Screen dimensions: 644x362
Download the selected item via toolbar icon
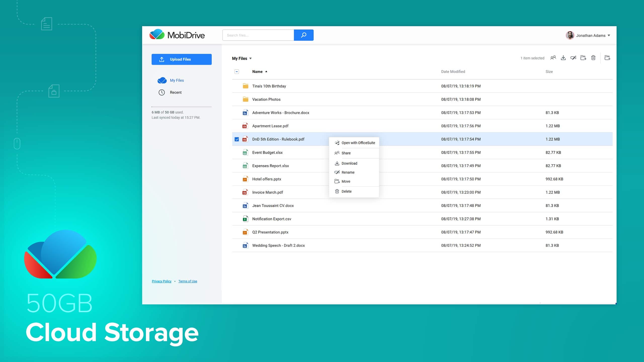coord(563,58)
